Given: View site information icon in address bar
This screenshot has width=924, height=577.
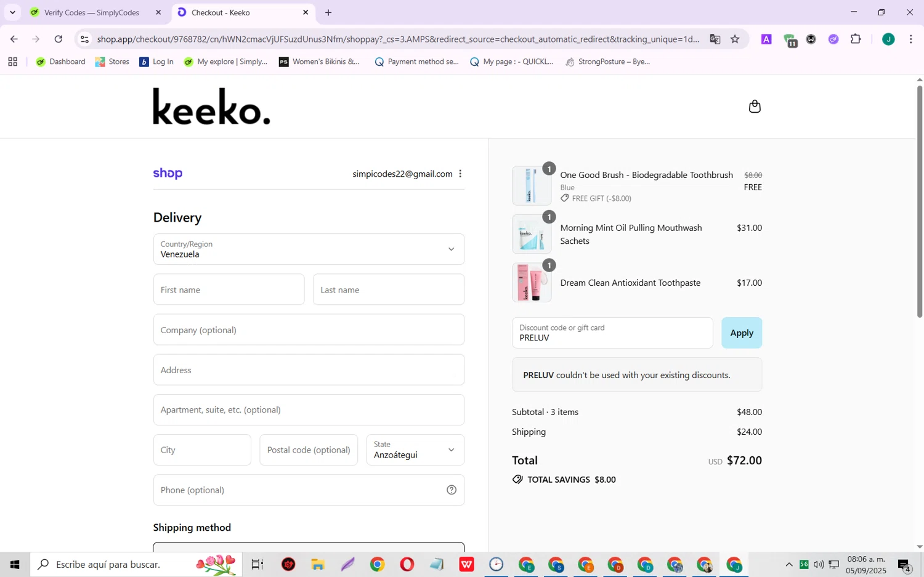Looking at the screenshot, I should pyautogui.click(x=85, y=39).
